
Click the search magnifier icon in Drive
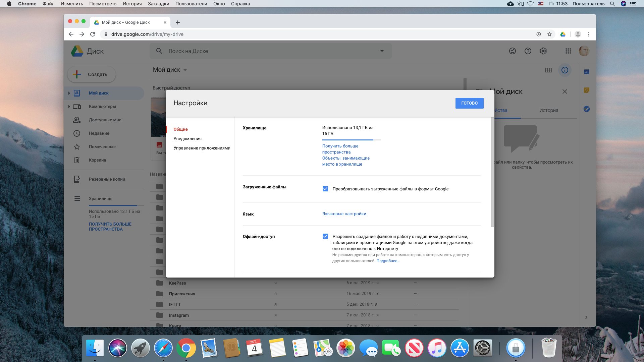(x=159, y=51)
